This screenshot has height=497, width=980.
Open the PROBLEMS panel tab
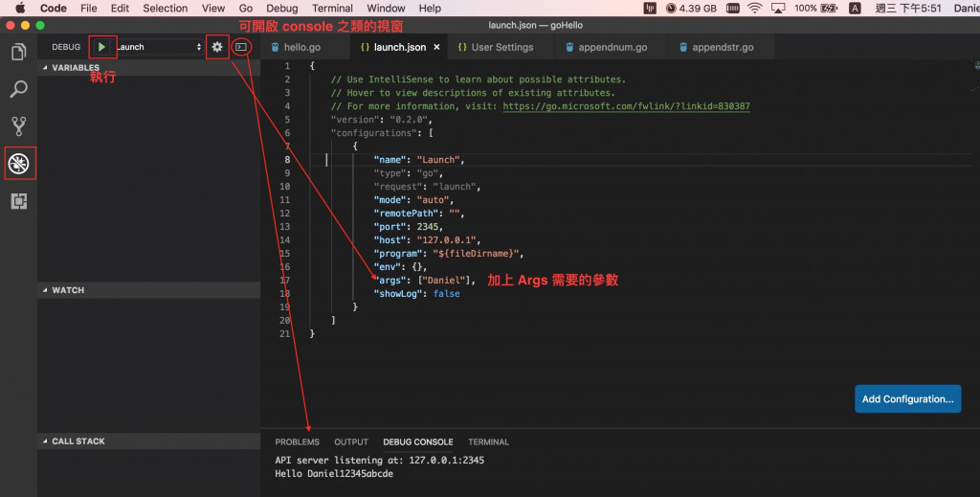[x=297, y=442]
